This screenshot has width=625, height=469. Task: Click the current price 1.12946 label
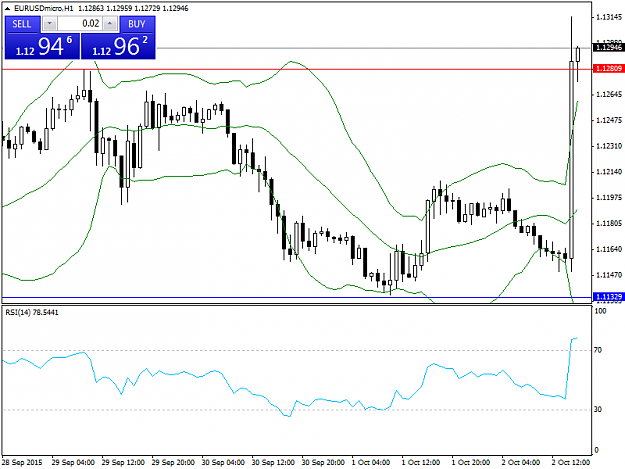(x=608, y=47)
